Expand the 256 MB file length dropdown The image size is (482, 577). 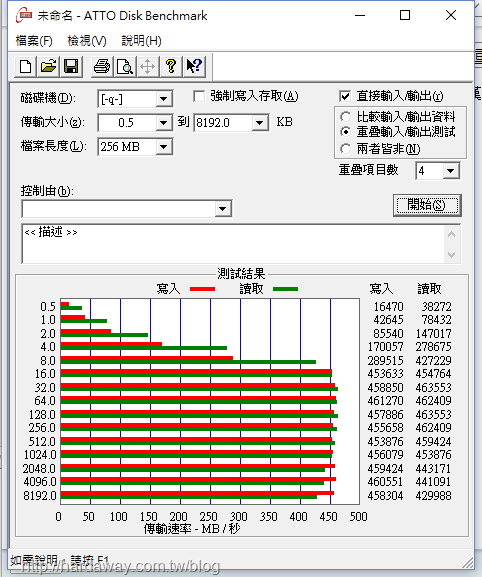[x=163, y=147]
